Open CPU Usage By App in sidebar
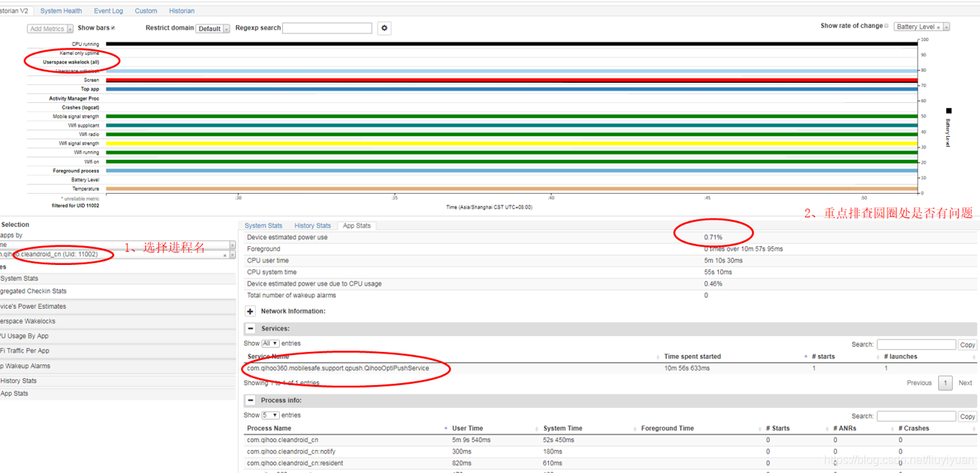Image resolution: width=980 pixels, height=473 pixels. coord(118,336)
